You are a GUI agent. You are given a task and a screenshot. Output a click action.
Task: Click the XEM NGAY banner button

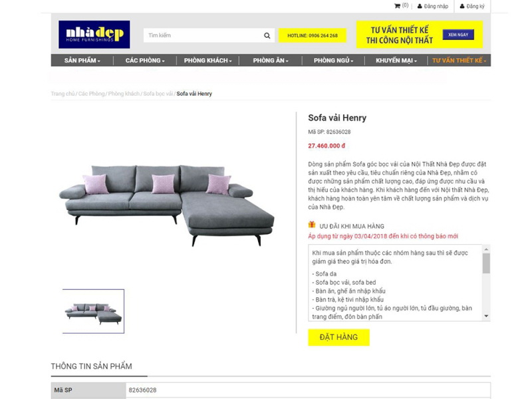pos(458,35)
